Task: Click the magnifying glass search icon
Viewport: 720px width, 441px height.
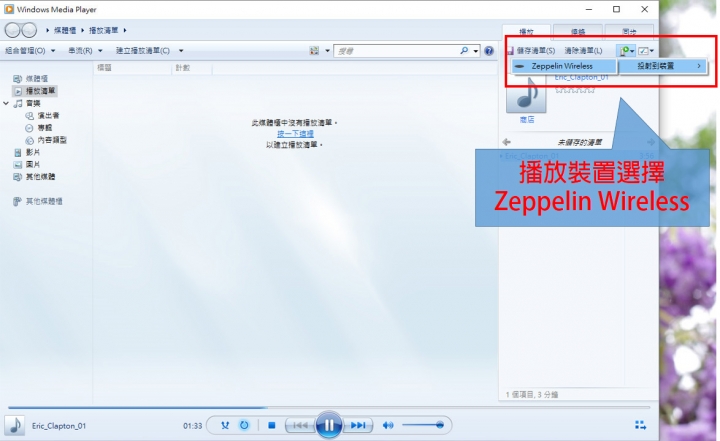Action: (x=464, y=51)
